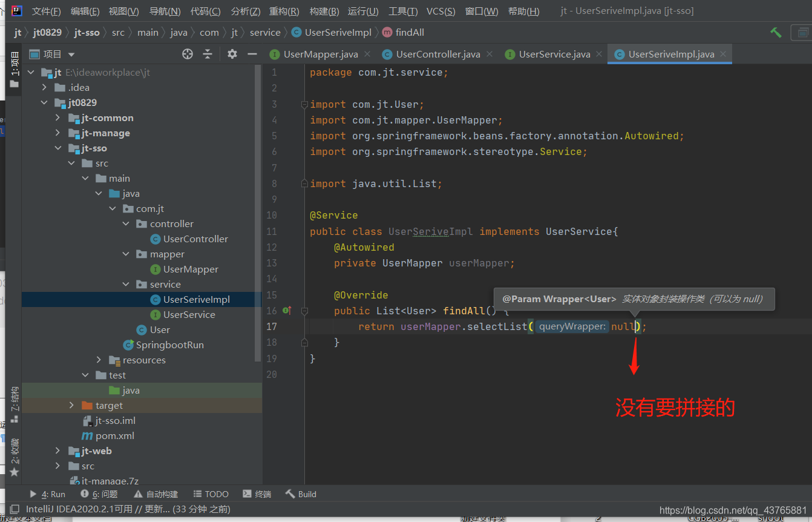The height and width of the screenshot is (522, 812).
Task: Open Project panel settings gear
Action: tap(232, 54)
